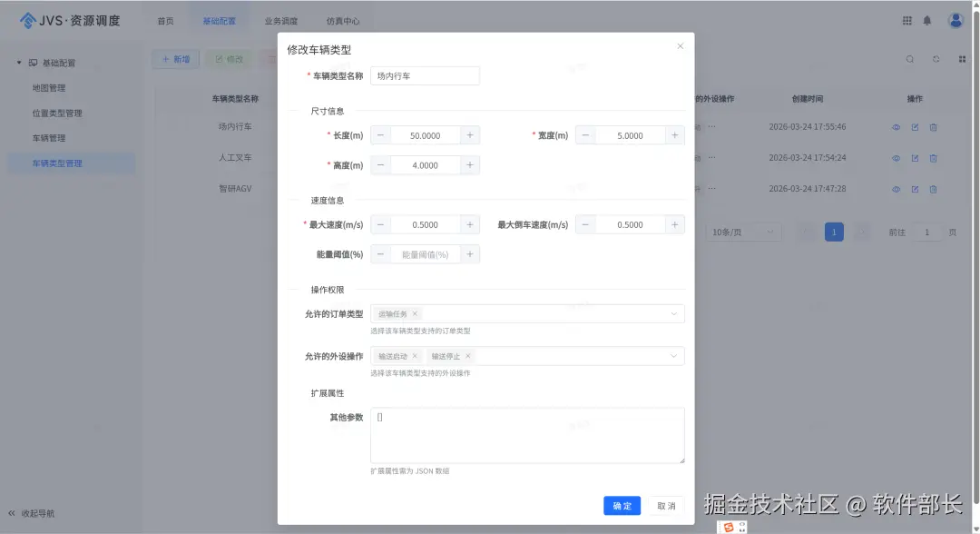The width and height of the screenshot is (980, 534).
Task: View 智驭AGV details via eye icon
Action: click(896, 188)
